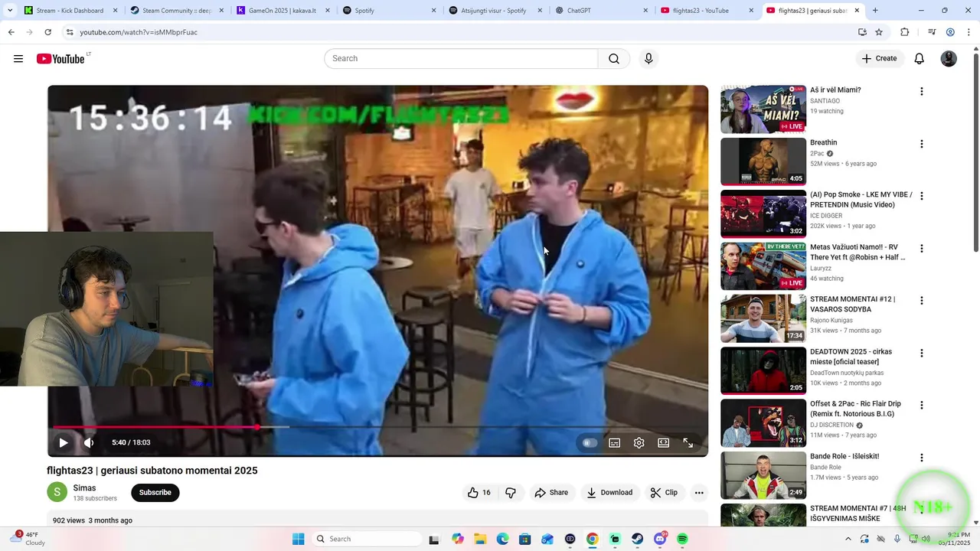Open a new browser tab
The width and height of the screenshot is (980, 551).
tap(875, 11)
